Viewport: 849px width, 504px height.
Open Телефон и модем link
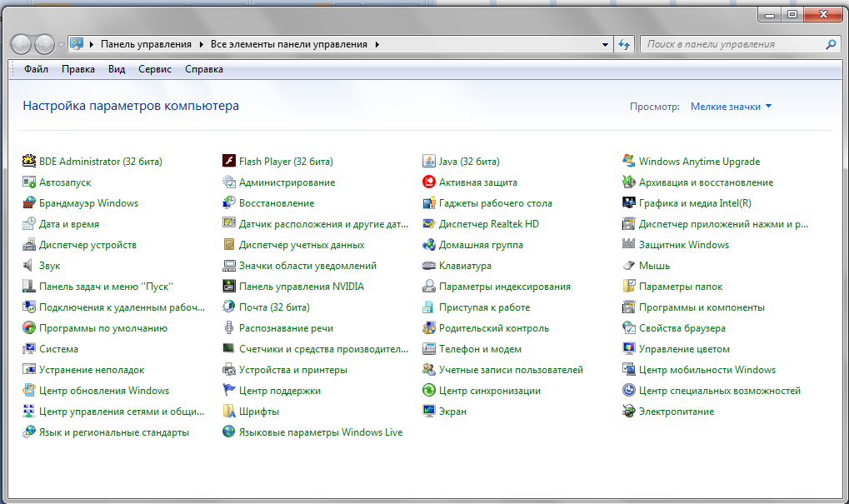coord(480,349)
